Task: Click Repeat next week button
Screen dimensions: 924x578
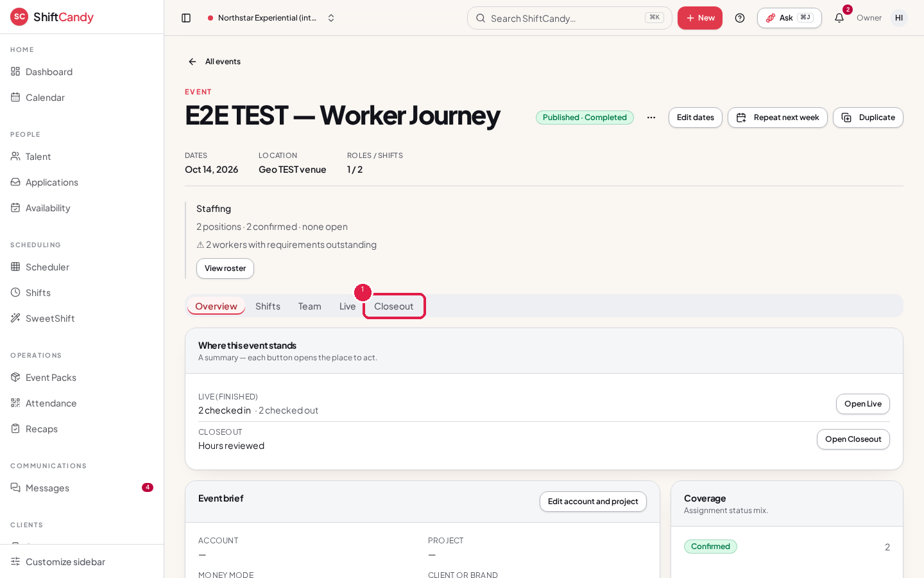Action: [x=778, y=118]
